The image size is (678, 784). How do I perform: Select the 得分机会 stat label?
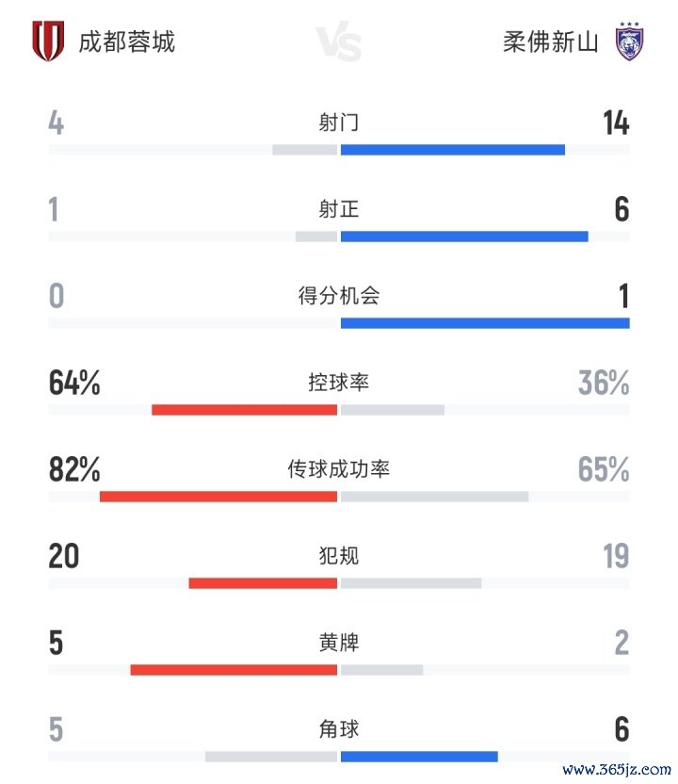coord(338,296)
